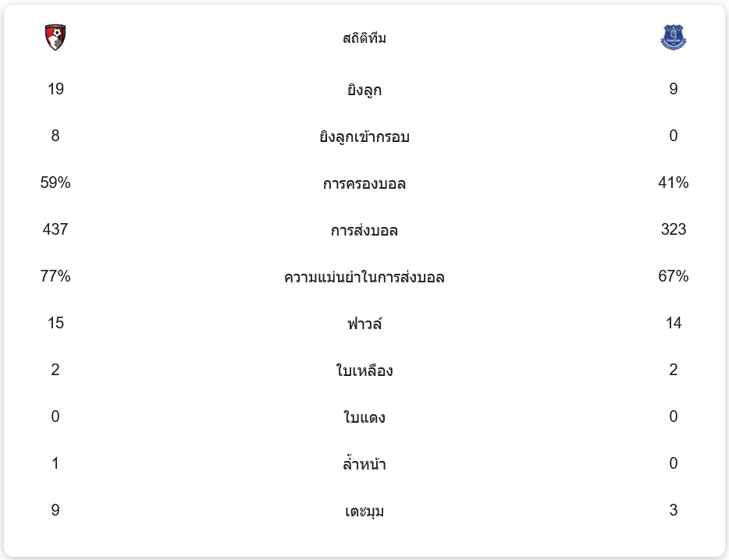Select Everton's 14 fouls value
The image size is (729, 560).
tap(673, 323)
